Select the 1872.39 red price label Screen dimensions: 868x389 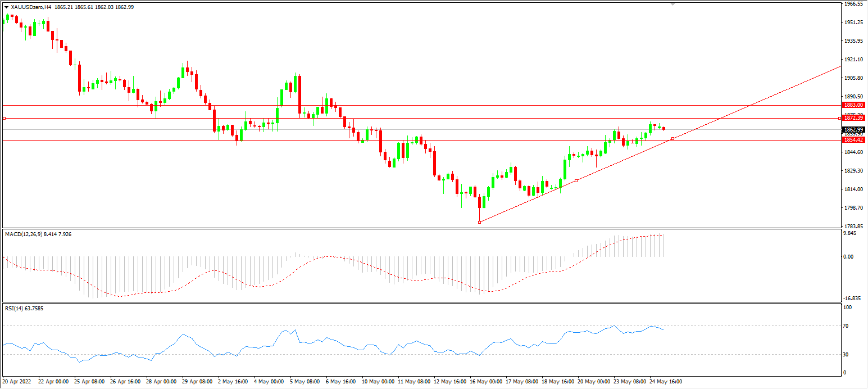852,118
